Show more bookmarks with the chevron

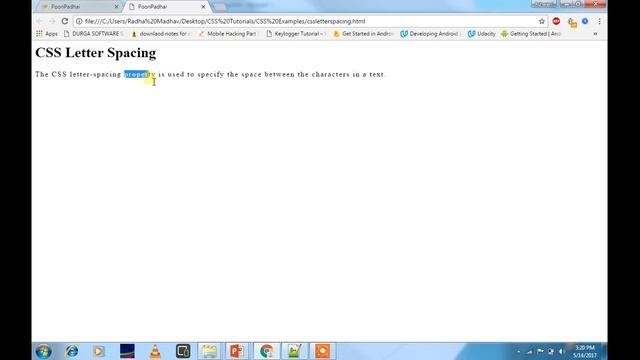[x=595, y=34]
